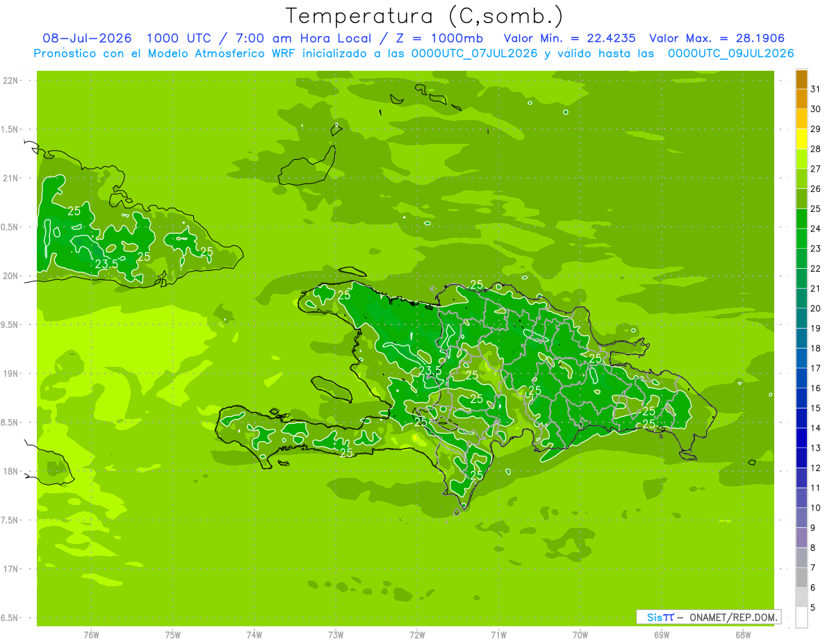
Task: Click the '75W' longitude label
Action: (x=173, y=635)
